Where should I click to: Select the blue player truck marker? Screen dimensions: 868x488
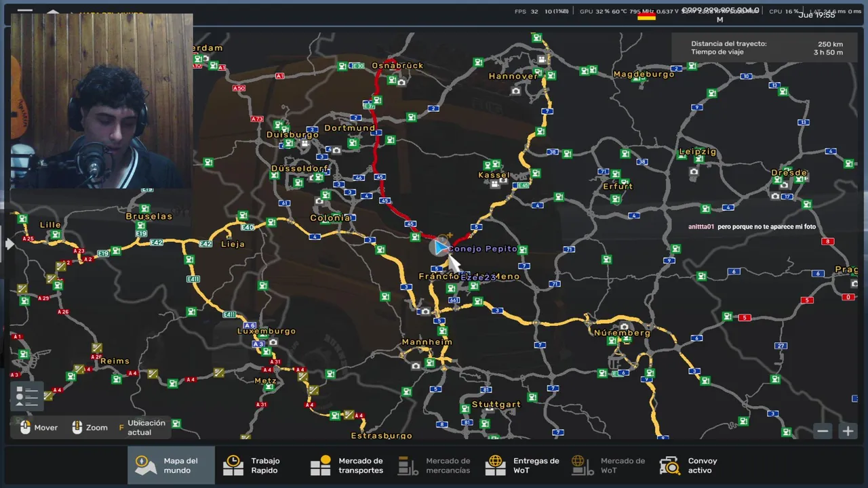click(439, 247)
